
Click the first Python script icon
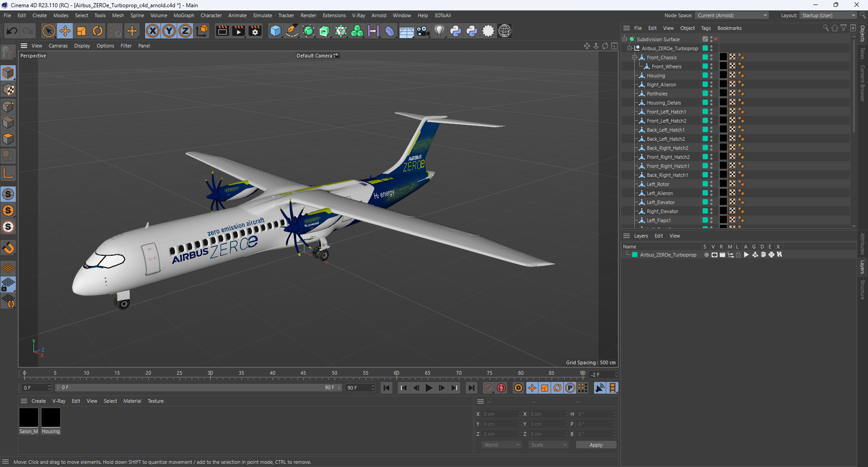455,31
